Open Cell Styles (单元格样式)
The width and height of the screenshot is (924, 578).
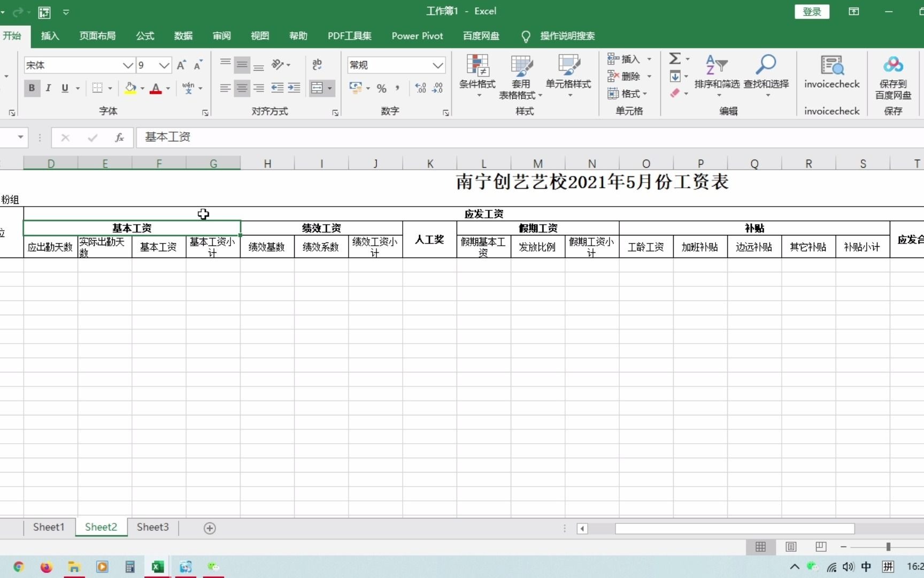568,77
